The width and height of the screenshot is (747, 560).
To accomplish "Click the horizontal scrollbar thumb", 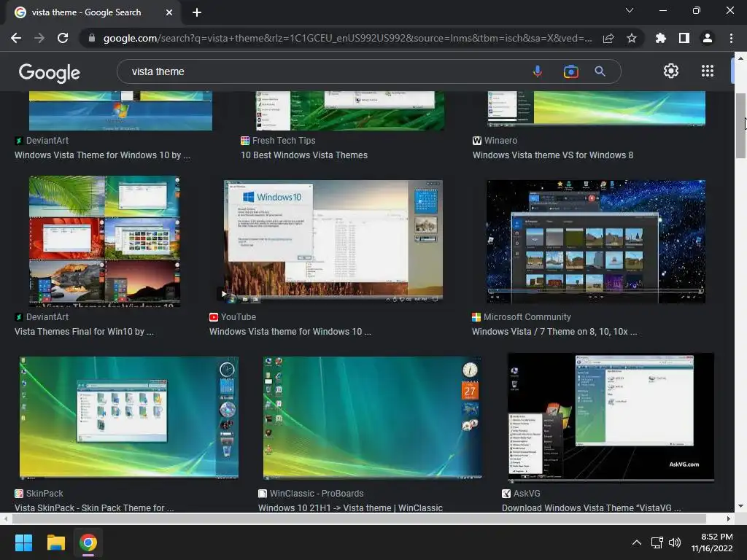I will [358, 518].
